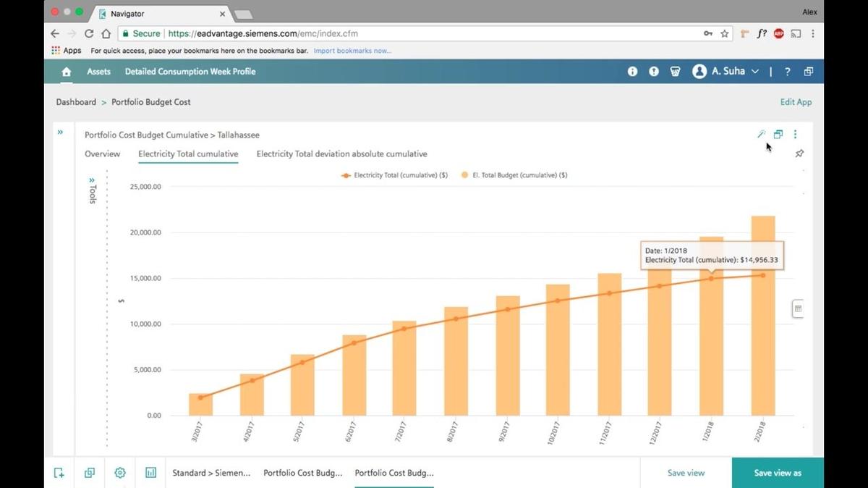Click the Portfolio Budget Cost breadcrumb
The image size is (868, 488).
pyautogui.click(x=151, y=102)
